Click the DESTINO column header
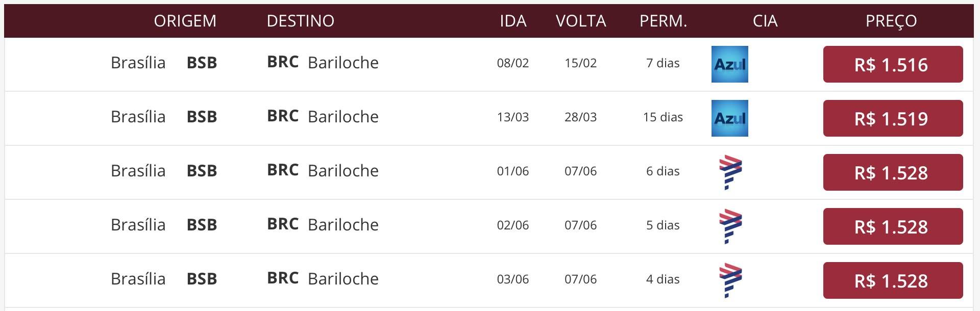 pos(301,21)
